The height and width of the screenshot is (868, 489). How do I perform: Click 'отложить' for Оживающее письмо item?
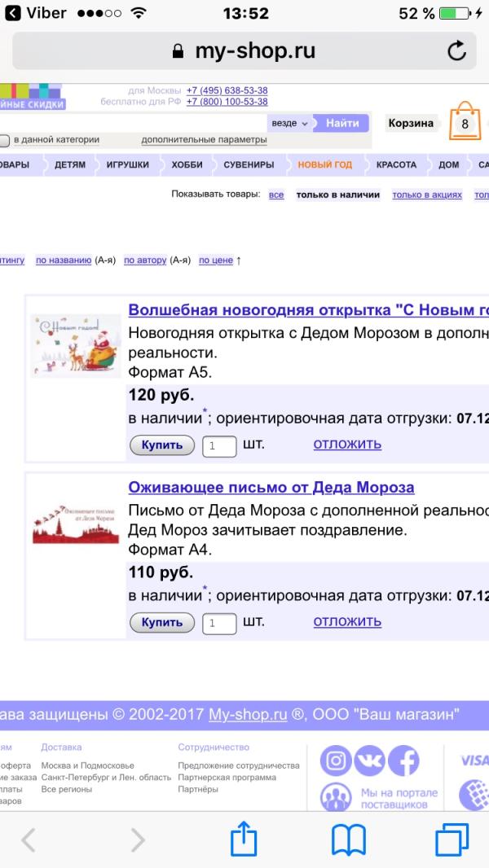347,622
